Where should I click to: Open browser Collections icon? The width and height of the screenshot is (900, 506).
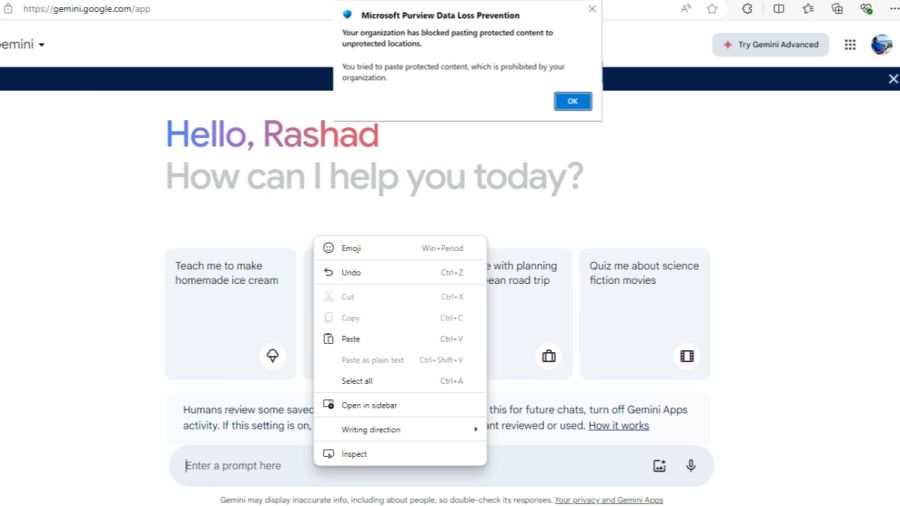837,9
